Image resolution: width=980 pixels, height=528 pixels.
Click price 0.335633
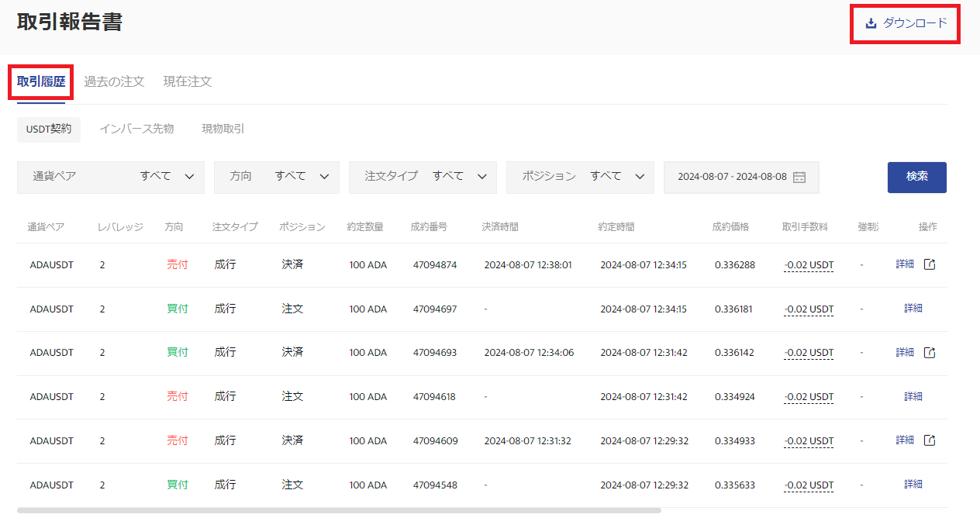[x=735, y=485]
